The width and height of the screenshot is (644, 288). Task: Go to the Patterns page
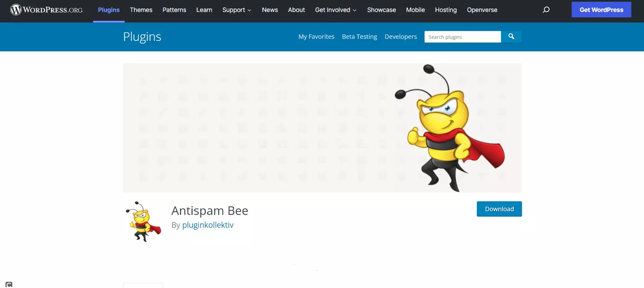point(174,10)
